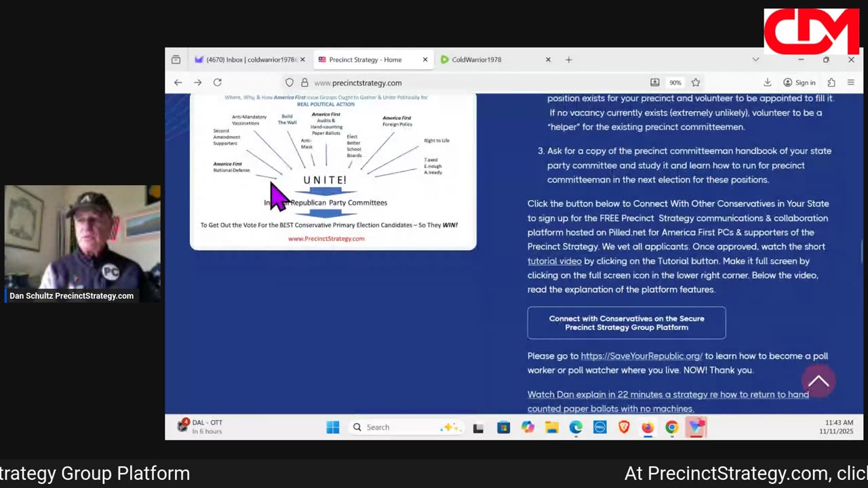Launch Google Chrome from the taskbar

(x=671, y=427)
